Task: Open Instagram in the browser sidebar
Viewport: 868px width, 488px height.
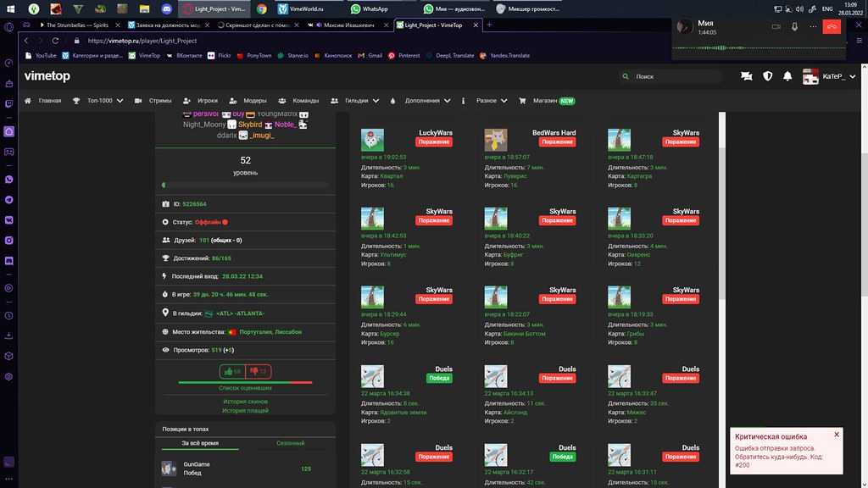Action: click(8, 240)
